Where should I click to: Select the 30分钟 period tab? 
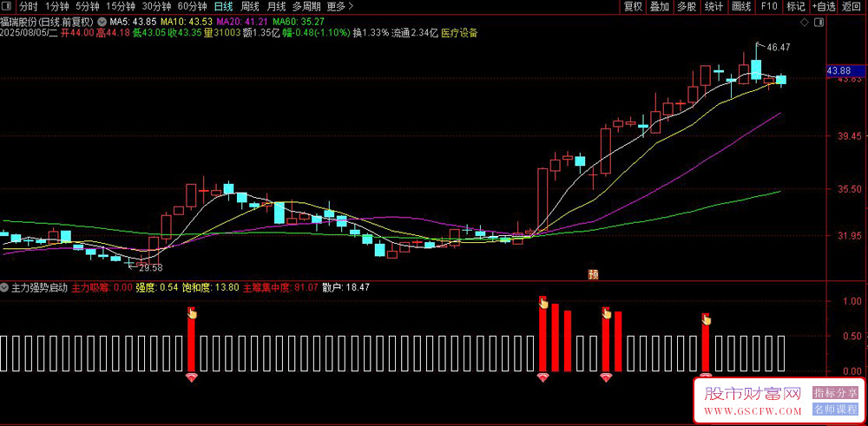156,7
